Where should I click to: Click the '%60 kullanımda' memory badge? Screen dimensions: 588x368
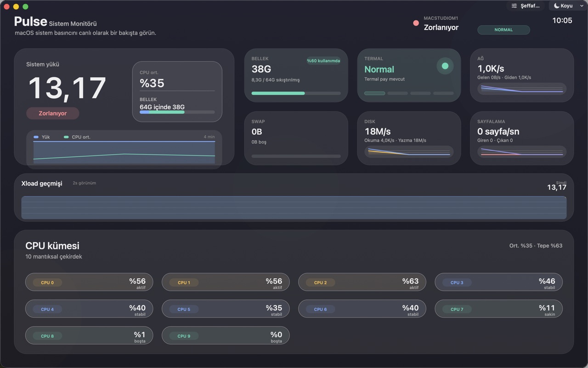click(x=323, y=61)
